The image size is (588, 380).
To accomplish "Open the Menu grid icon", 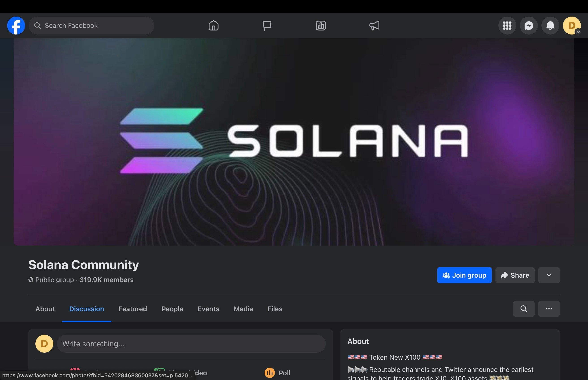I will 507,25.
